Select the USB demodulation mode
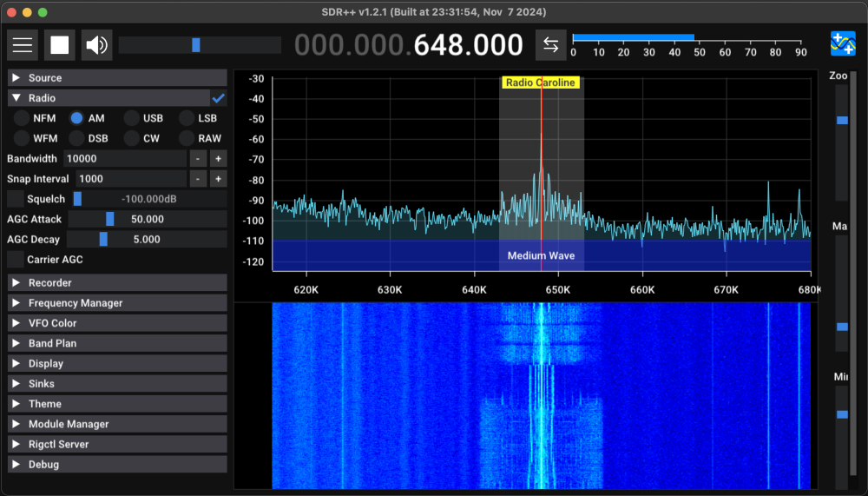 click(132, 118)
